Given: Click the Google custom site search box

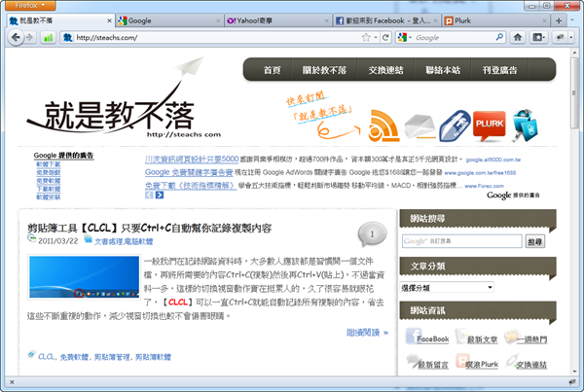Looking at the screenshot, I should [x=461, y=241].
